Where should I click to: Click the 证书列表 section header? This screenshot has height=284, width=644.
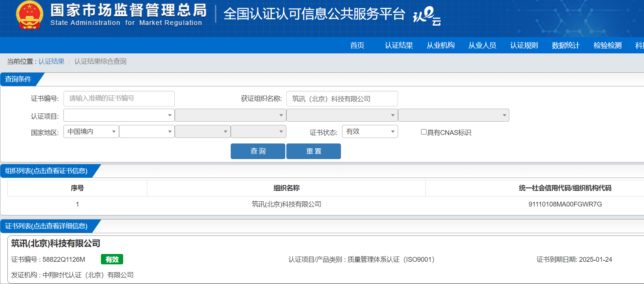pos(46,226)
